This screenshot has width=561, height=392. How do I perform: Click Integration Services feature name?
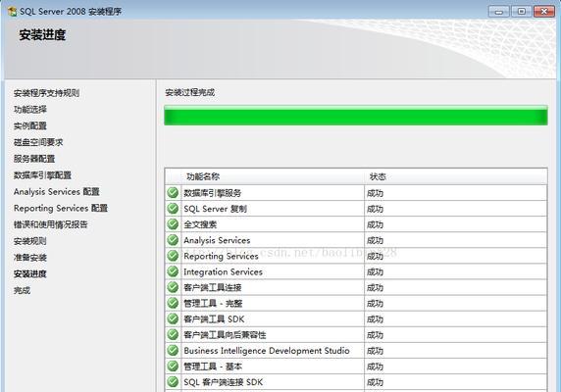click(x=223, y=271)
